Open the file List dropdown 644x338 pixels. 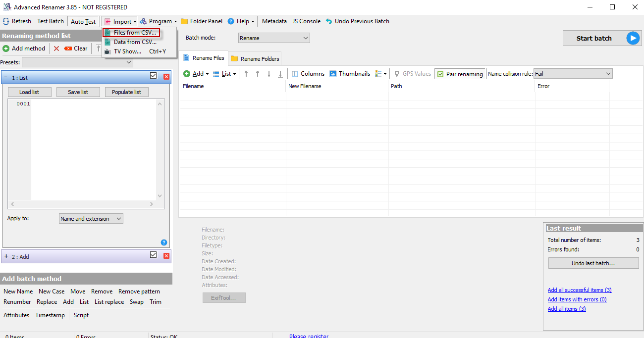pyautogui.click(x=224, y=74)
